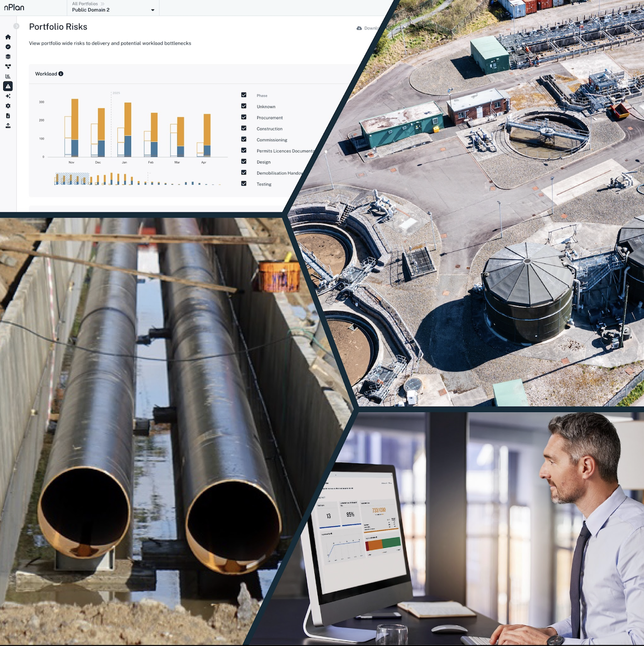Click the Workload info tooltip icon

(61, 73)
